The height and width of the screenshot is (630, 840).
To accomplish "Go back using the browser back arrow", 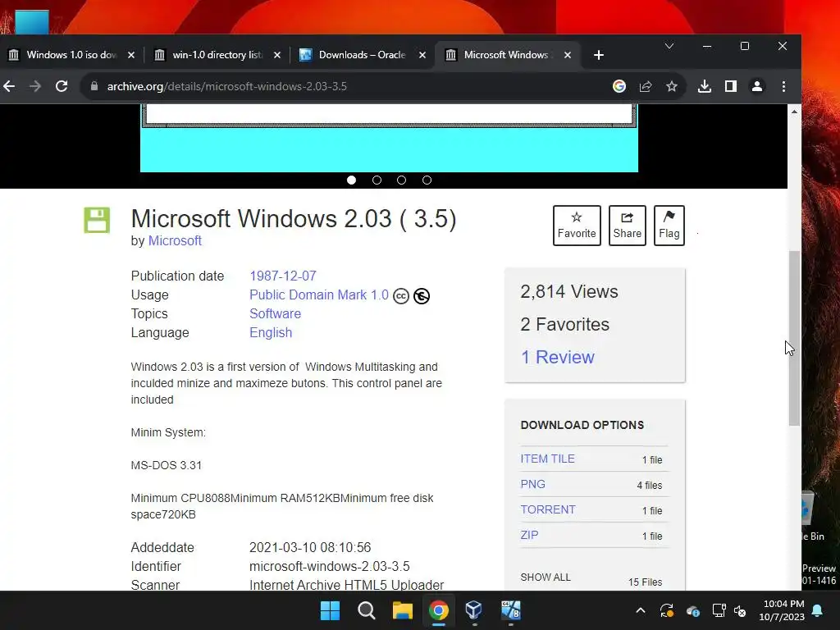I will [9, 86].
